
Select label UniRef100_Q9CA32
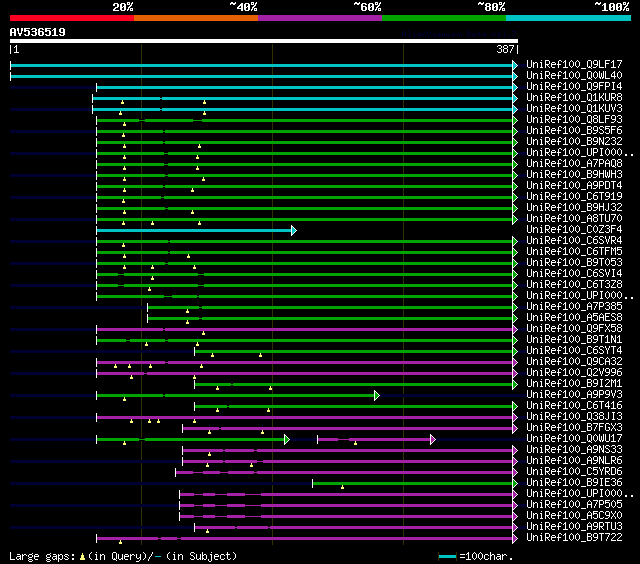click(x=574, y=362)
